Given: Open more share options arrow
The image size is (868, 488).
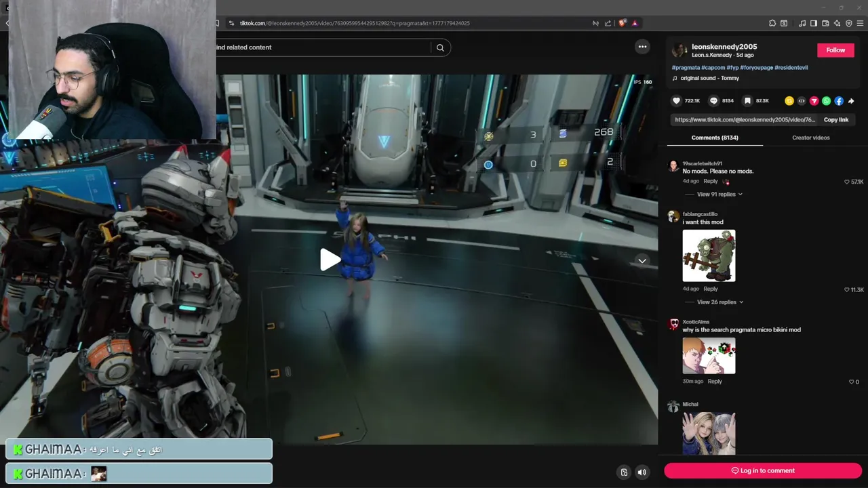Looking at the screenshot, I should tap(851, 101).
